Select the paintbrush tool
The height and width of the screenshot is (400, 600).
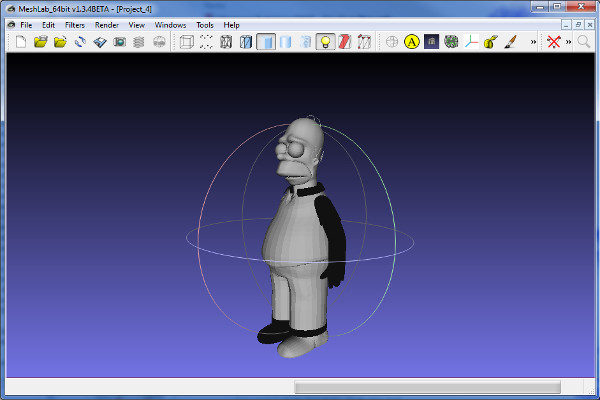pos(509,42)
